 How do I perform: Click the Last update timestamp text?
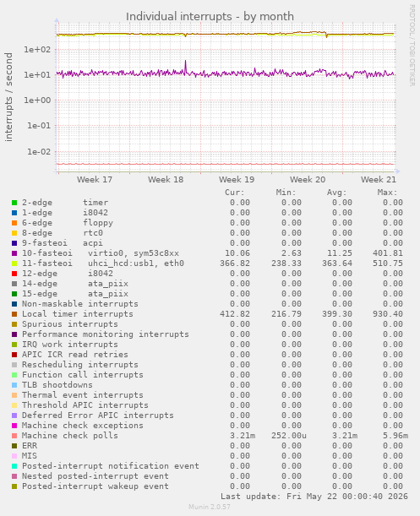click(x=314, y=497)
